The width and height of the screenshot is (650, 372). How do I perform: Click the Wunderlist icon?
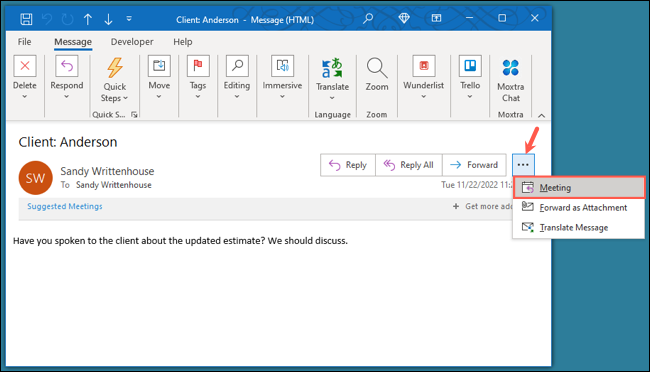(x=424, y=66)
